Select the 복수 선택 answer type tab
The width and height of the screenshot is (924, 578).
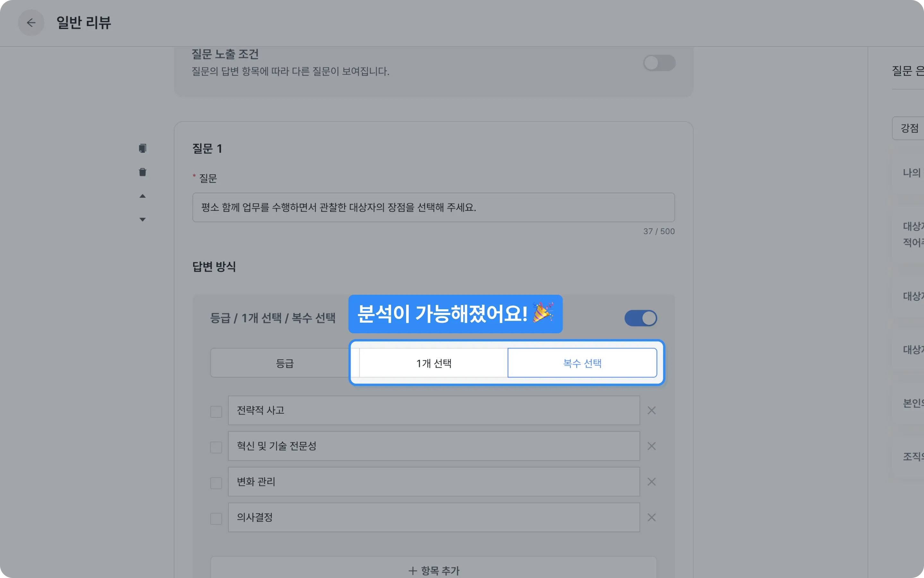[582, 363]
